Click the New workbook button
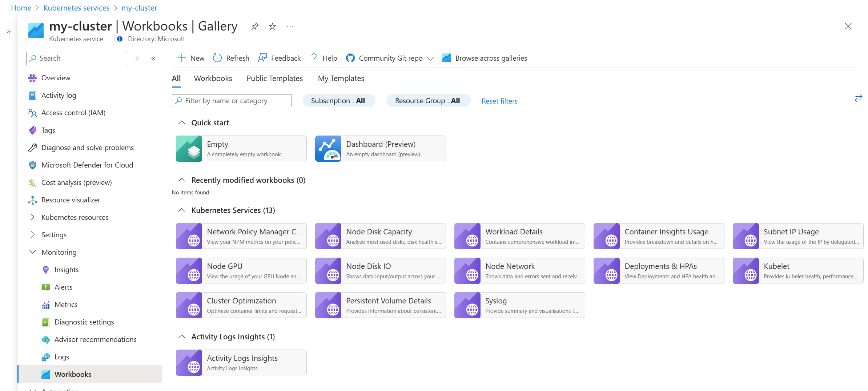868x391 pixels. click(x=190, y=58)
